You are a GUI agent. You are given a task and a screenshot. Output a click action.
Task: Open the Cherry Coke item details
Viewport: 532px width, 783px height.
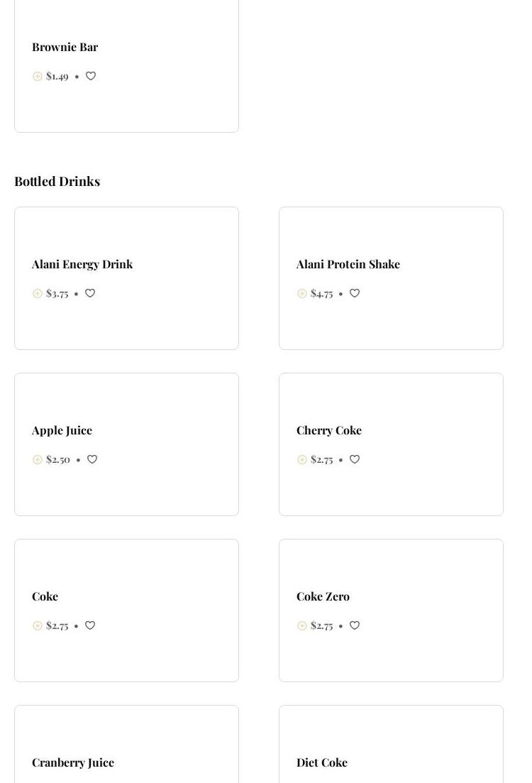point(329,430)
